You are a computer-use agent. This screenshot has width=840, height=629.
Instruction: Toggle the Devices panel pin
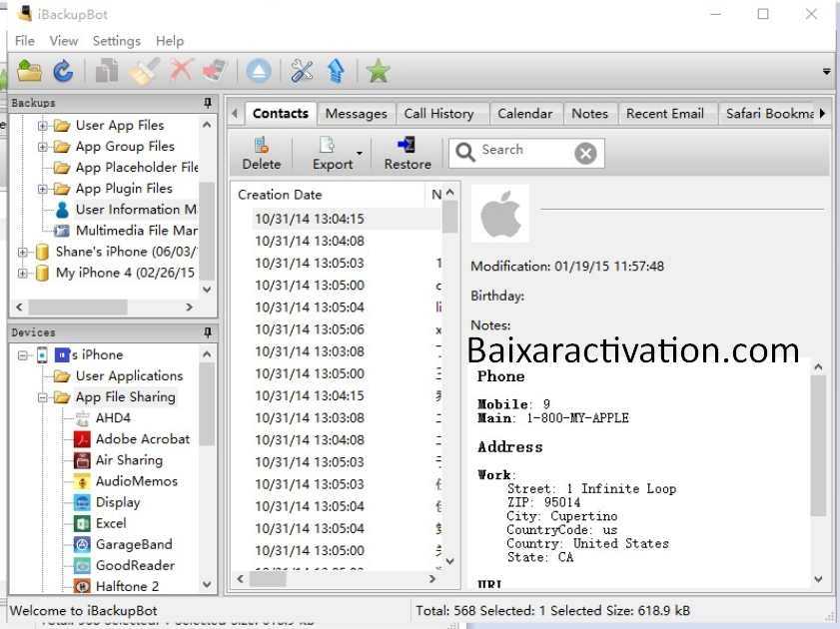(208, 332)
